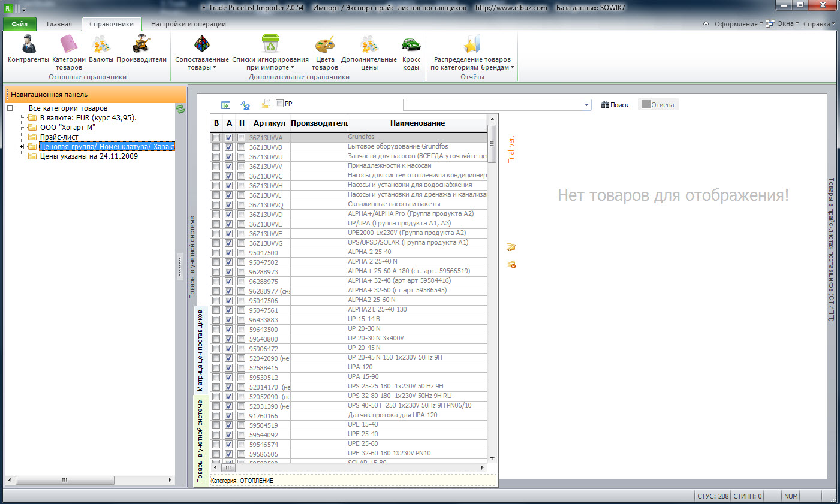Click the folder with red mark icon
This screenshot has height=504, width=840.
click(511, 264)
